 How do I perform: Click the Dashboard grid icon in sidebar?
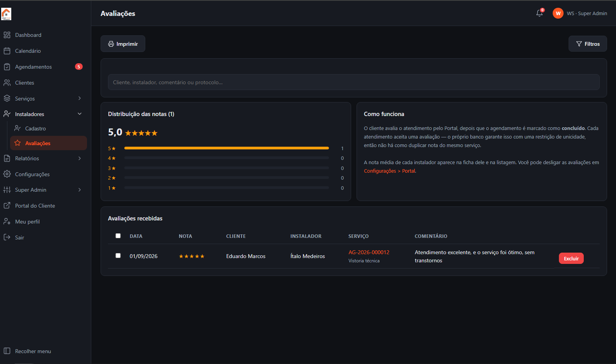click(7, 35)
